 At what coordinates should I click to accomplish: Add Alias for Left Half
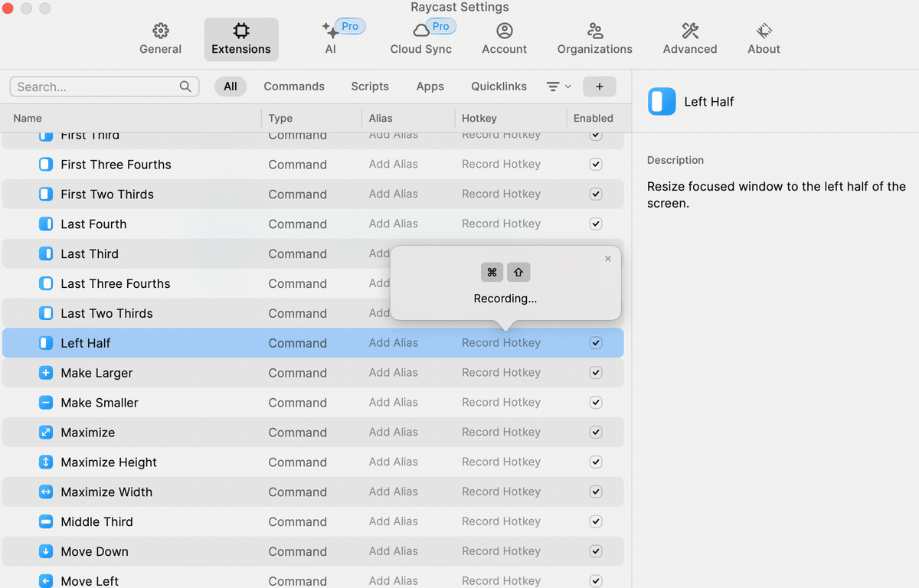click(394, 343)
